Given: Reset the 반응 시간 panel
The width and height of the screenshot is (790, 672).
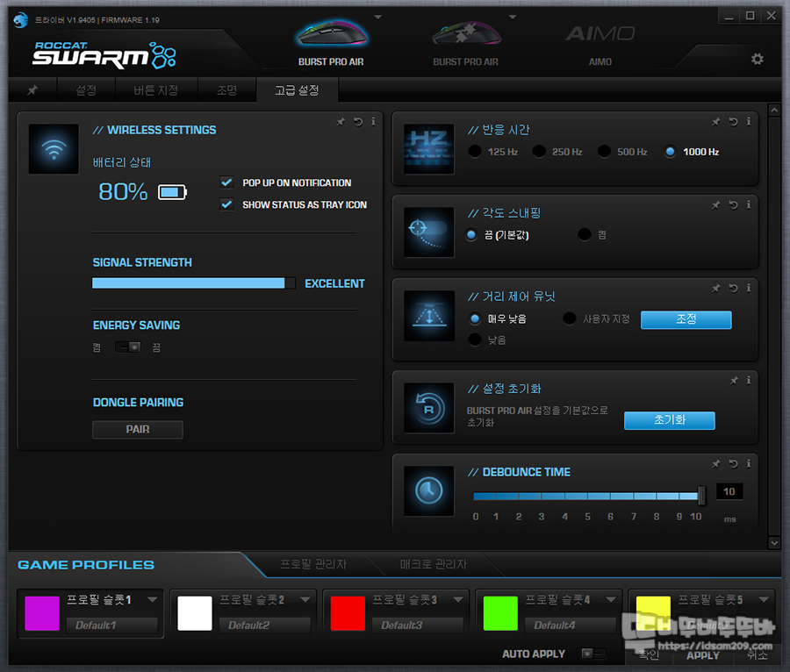Looking at the screenshot, I should click(733, 122).
